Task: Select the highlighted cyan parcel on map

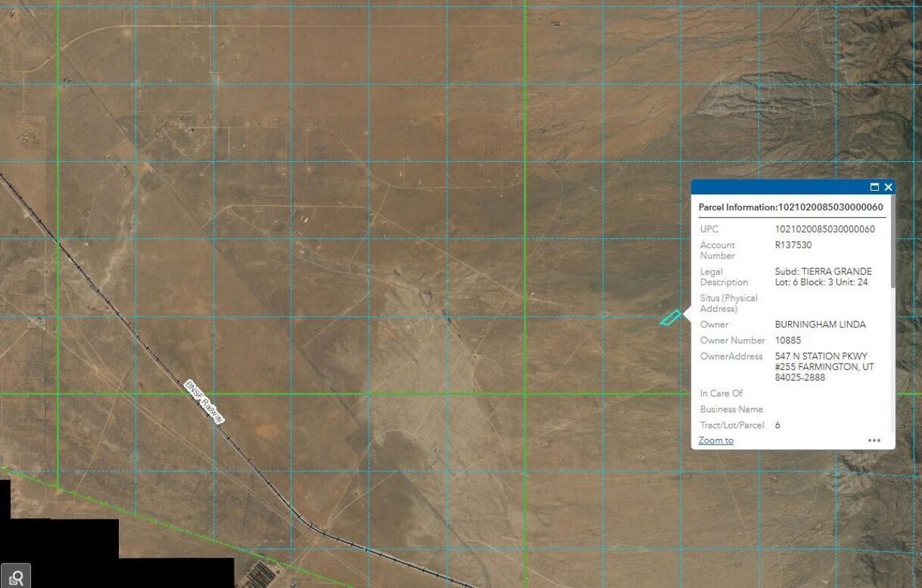Action: point(670,317)
